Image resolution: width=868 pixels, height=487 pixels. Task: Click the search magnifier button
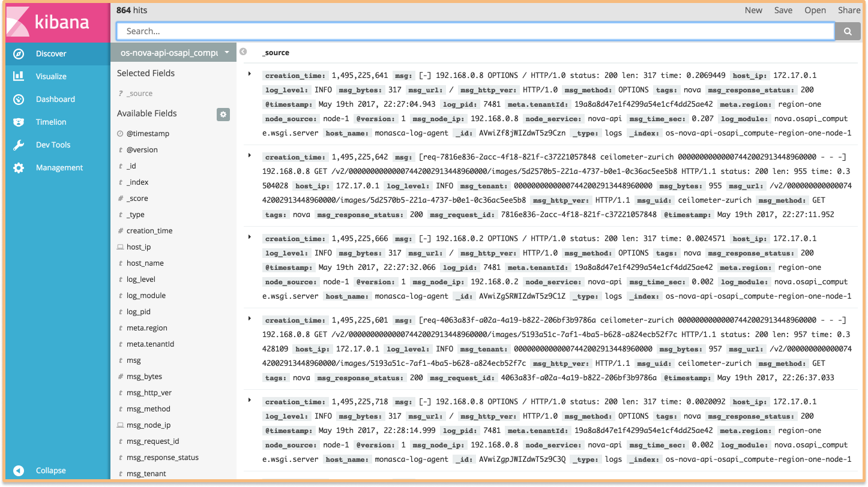coord(848,31)
